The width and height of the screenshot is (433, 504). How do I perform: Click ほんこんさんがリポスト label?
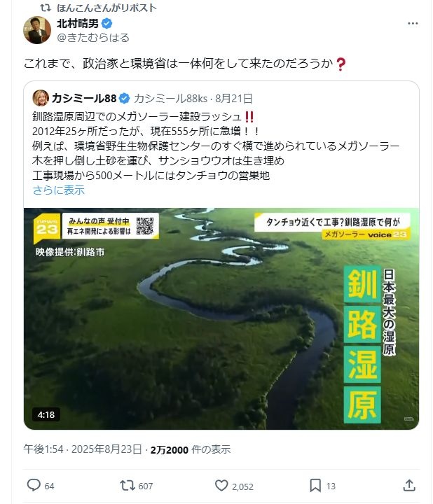tap(106, 8)
